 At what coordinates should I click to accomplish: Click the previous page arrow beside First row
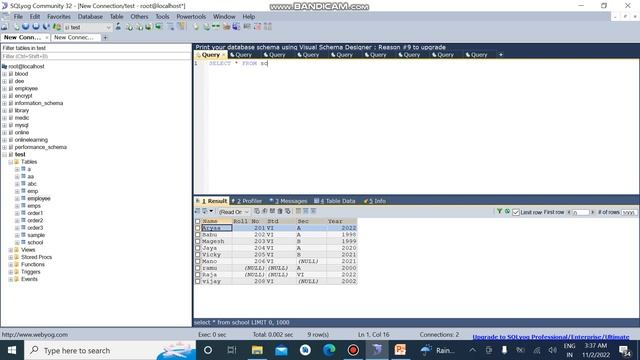click(569, 212)
